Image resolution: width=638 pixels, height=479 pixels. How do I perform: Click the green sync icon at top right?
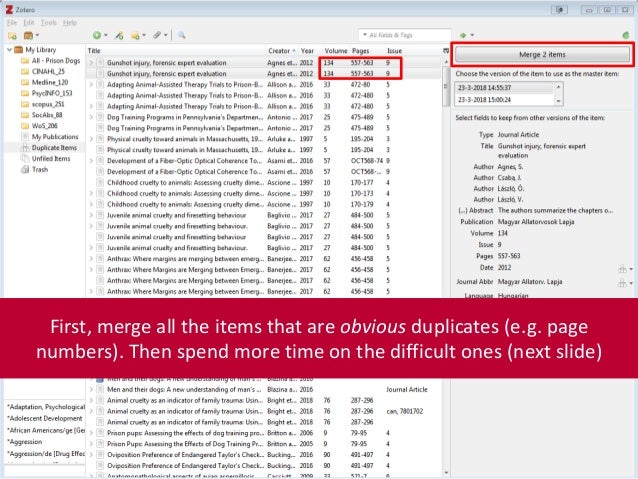click(626, 35)
